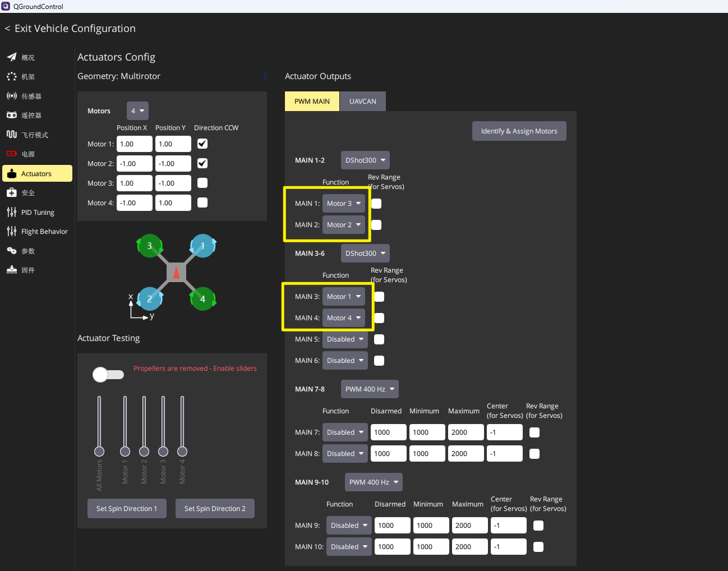The image size is (728, 571).
Task: Open MAIN 8 Disabled function dropdown
Action: point(345,454)
